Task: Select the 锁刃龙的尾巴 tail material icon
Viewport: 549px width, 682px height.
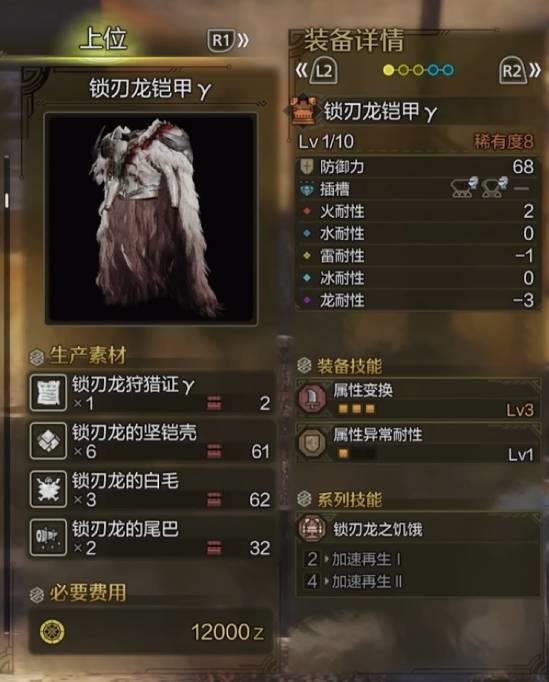Action: click(x=48, y=537)
